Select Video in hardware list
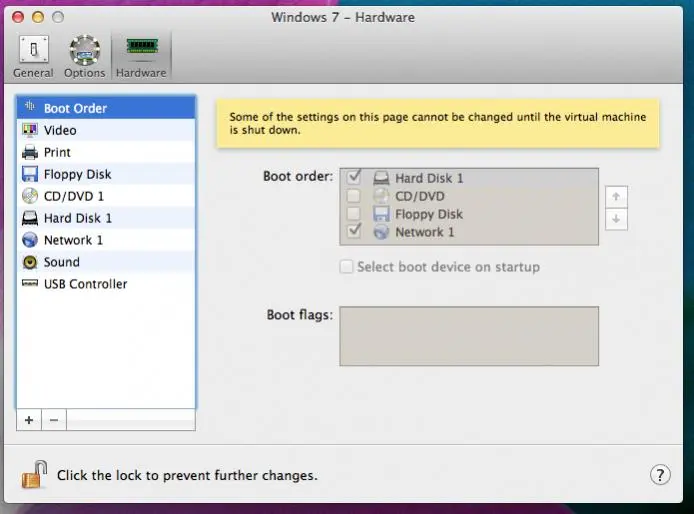The image size is (694, 514). click(x=60, y=130)
